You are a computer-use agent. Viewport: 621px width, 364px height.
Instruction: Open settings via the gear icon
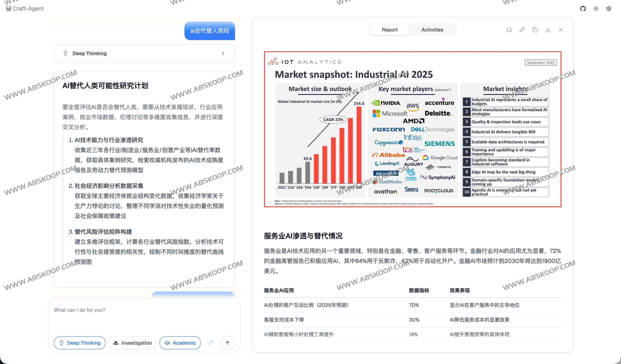pos(609,8)
